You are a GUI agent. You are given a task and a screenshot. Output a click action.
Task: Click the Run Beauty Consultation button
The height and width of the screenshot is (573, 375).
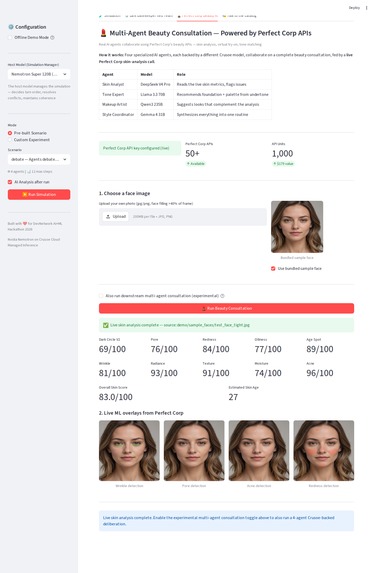[226, 308]
